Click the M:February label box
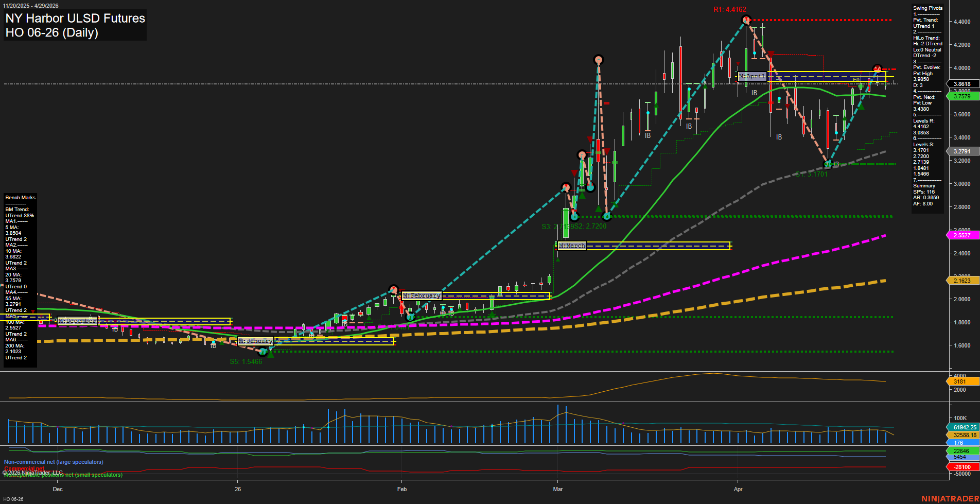Image resolution: width=980 pixels, height=504 pixels. coord(422,296)
